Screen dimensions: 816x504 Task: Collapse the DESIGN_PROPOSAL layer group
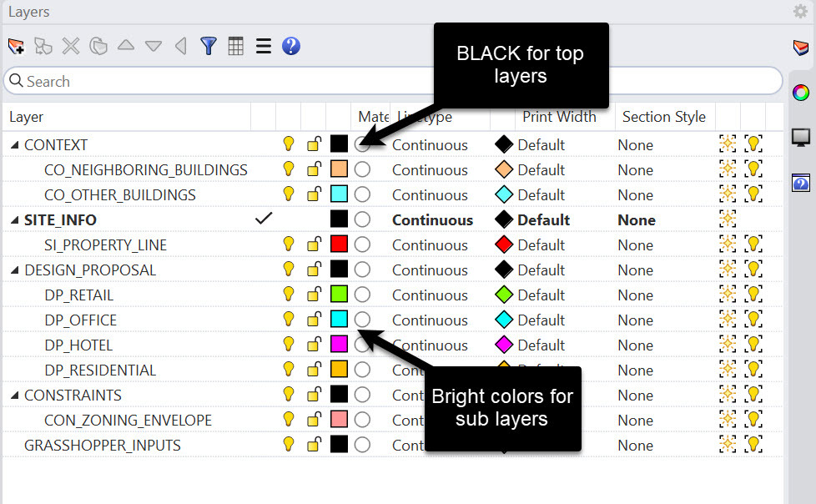coord(14,270)
